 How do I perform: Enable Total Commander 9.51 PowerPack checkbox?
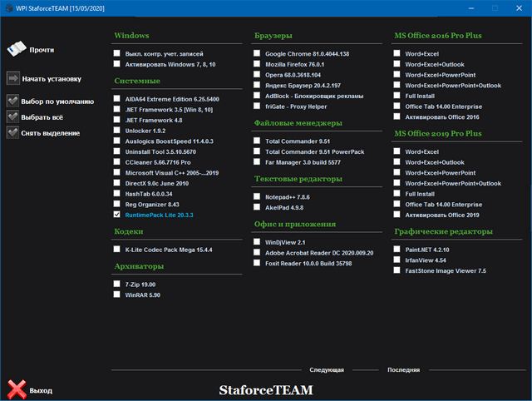257,151
